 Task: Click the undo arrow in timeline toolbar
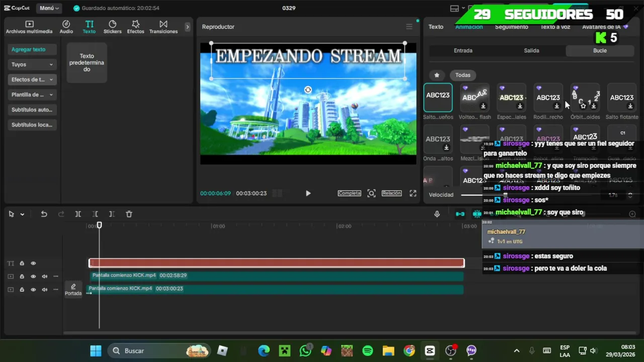[44, 214]
